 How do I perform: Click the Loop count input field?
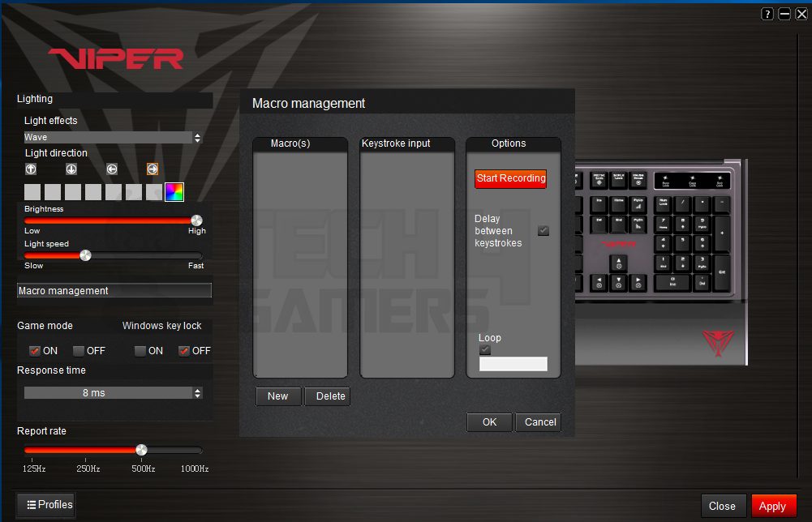[513, 364]
